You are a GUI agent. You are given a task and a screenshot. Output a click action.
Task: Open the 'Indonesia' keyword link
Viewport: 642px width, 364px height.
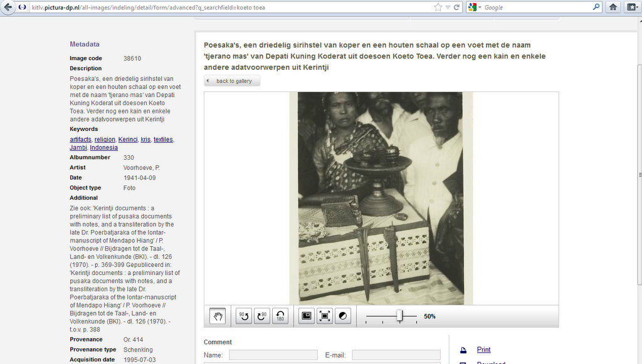(103, 148)
